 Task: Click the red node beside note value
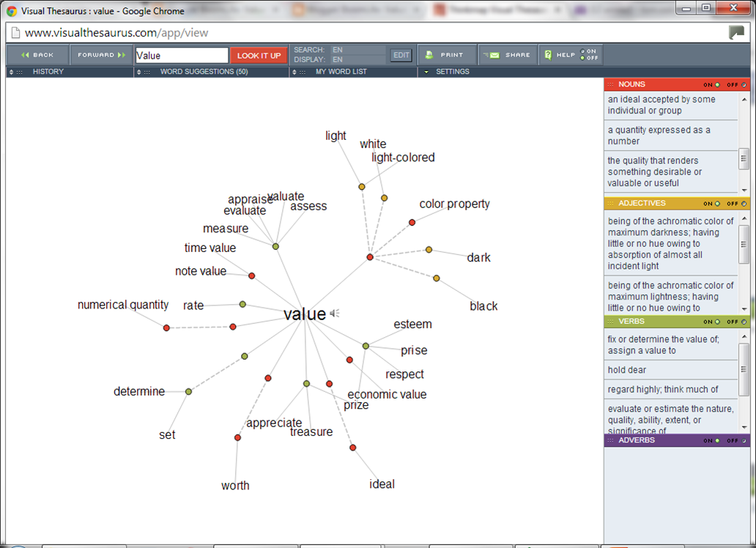click(x=252, y=276)
